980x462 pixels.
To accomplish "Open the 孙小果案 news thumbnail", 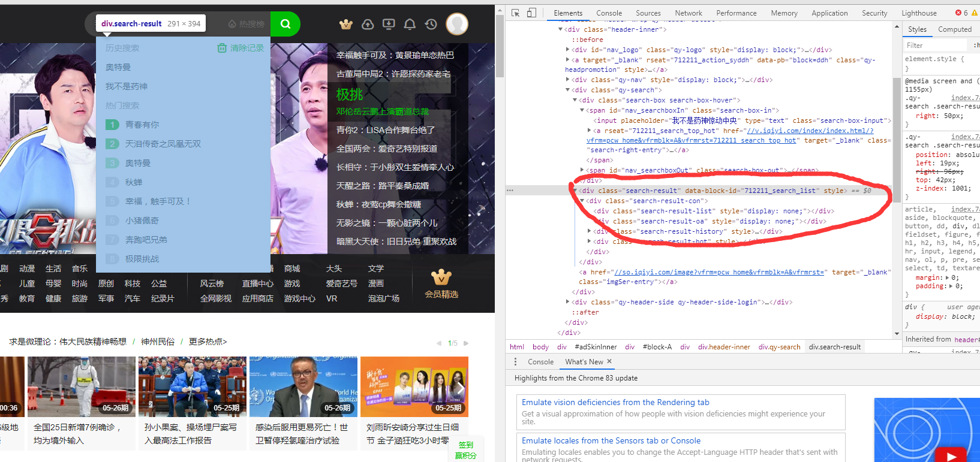I will pyautogui.click(x=192, y=386).
